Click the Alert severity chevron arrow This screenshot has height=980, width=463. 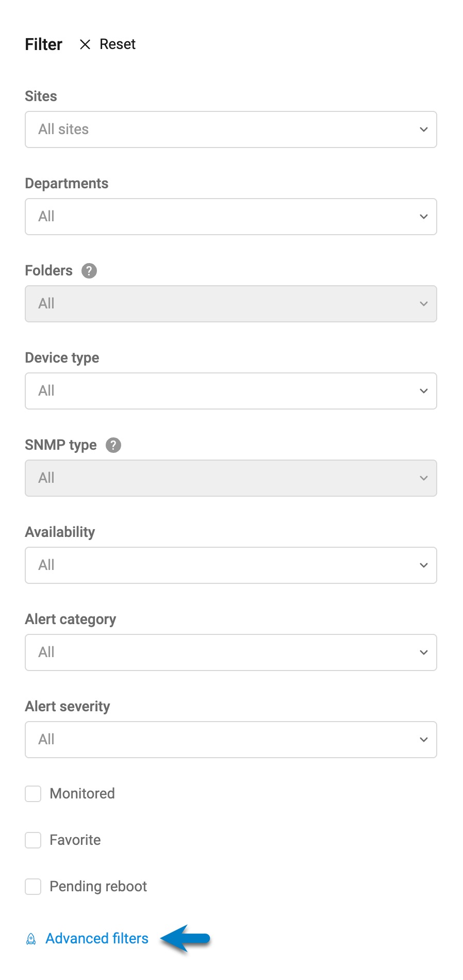[423, 739]
